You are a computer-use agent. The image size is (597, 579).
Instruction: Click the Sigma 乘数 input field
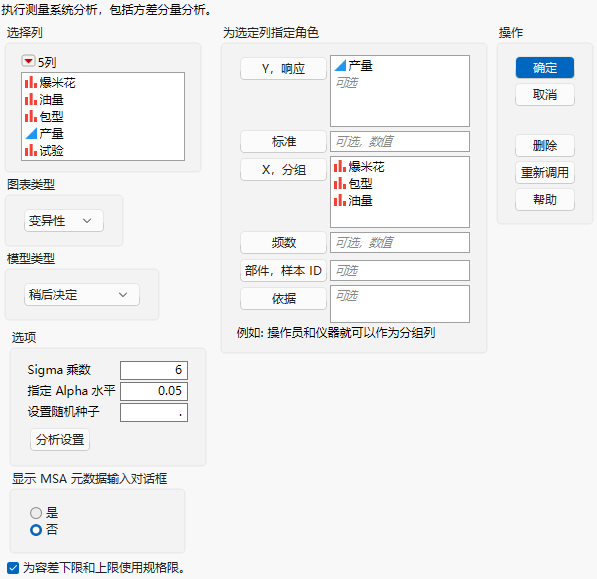click(154, 370)
